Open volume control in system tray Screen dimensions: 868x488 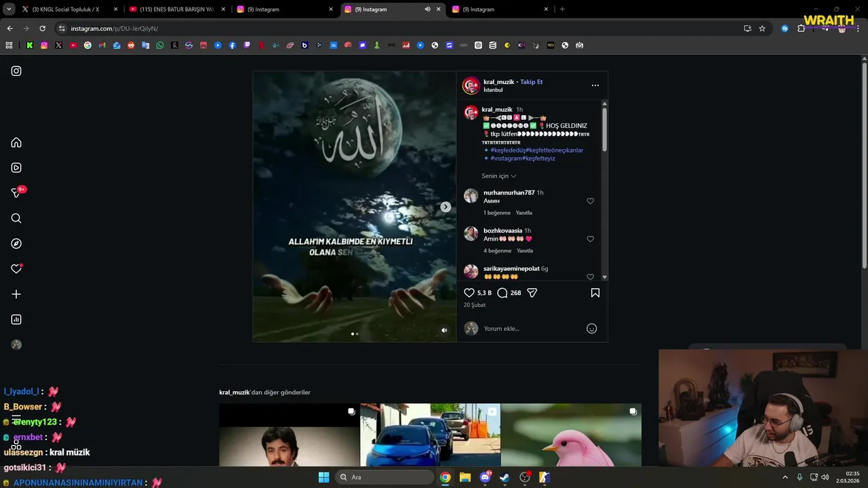(x=825, y=477)
